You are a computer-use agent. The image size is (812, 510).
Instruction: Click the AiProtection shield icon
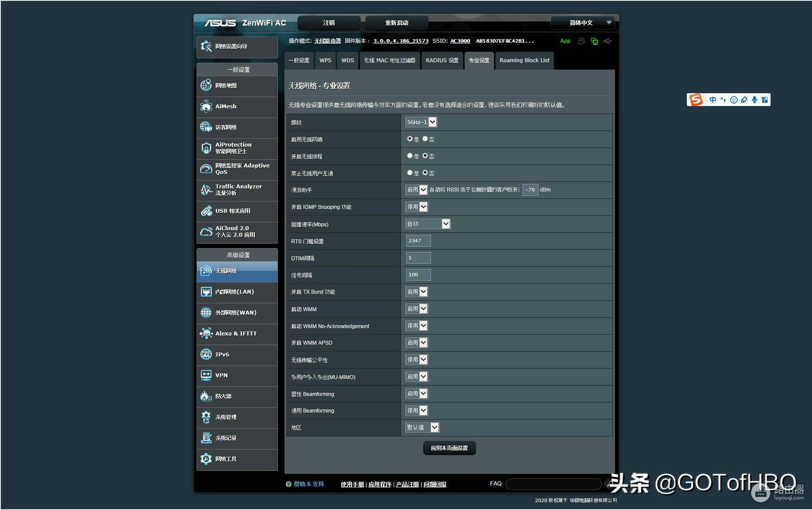pos(206,148)
